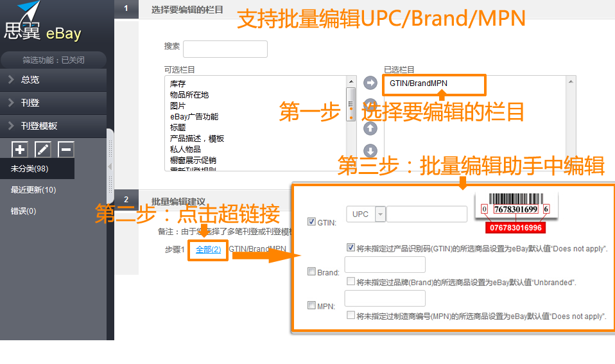
Task: Click the 筛选功能：已关闭 filter button
Action: tap(53, 60)
